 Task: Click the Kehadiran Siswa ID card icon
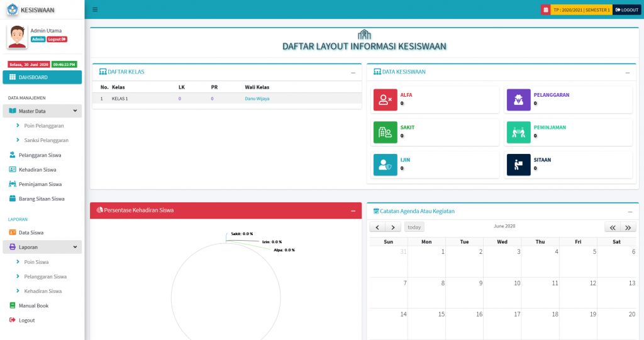13,169
